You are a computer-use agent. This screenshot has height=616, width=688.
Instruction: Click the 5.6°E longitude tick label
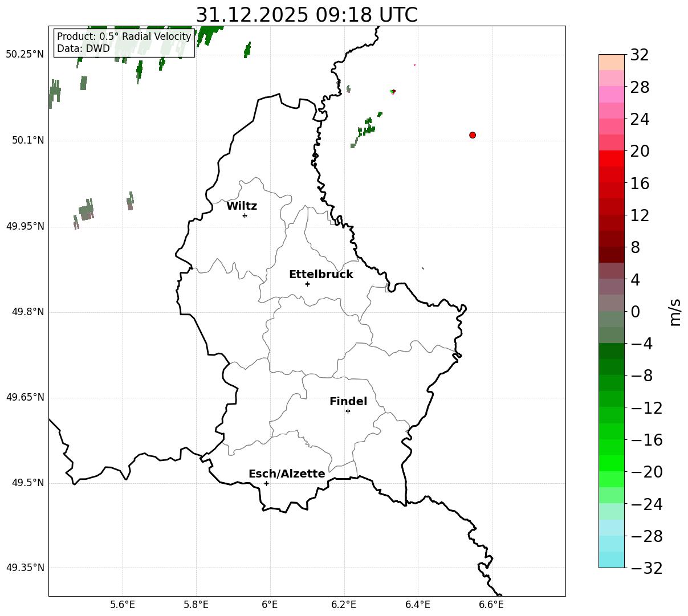pyautogui.click(x=123, y=605)
